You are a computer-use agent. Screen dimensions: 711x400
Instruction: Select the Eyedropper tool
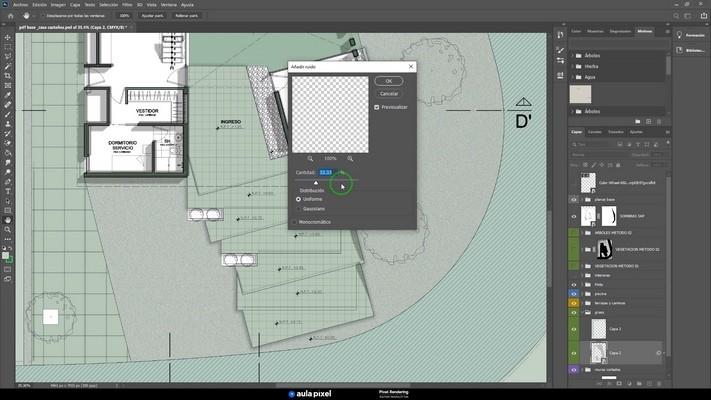(8, 95)
